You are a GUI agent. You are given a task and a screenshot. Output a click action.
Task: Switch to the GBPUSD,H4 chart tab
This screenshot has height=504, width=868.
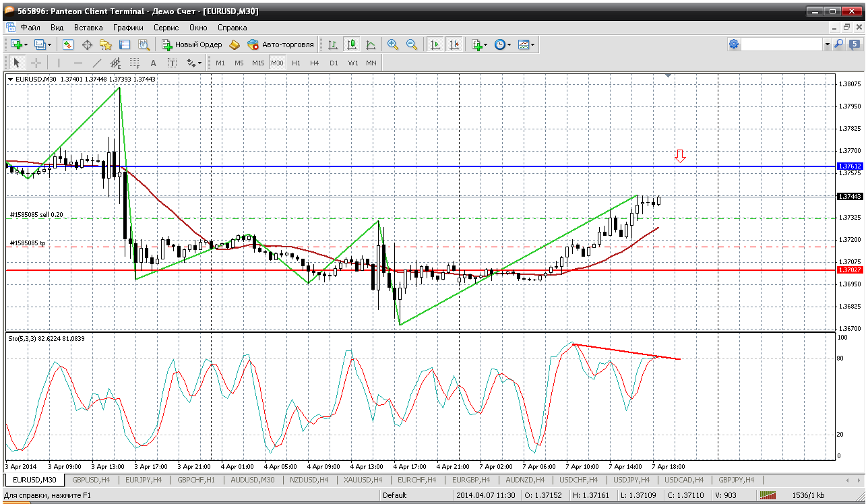91,480
